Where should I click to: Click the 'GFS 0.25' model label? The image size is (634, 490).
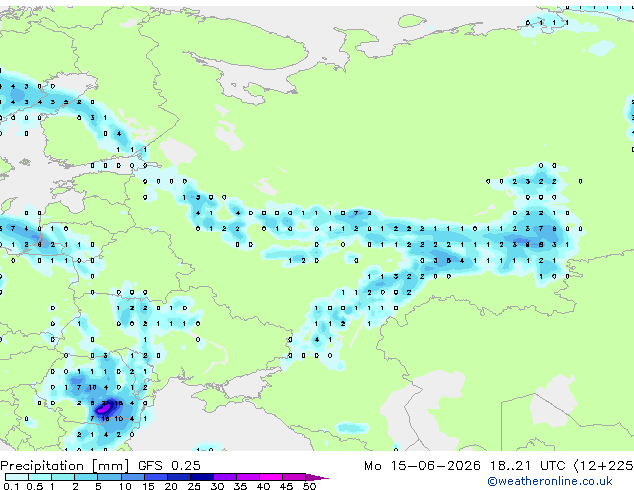(169, 466)
